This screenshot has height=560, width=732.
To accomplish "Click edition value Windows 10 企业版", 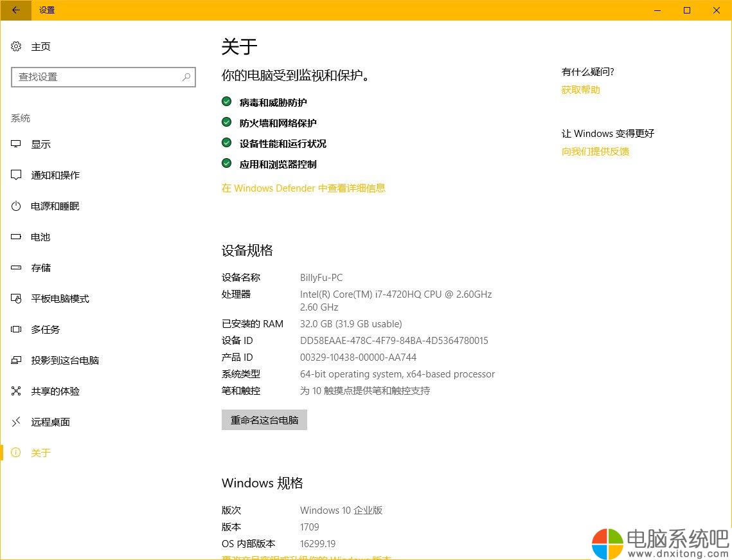I will 341,510.
